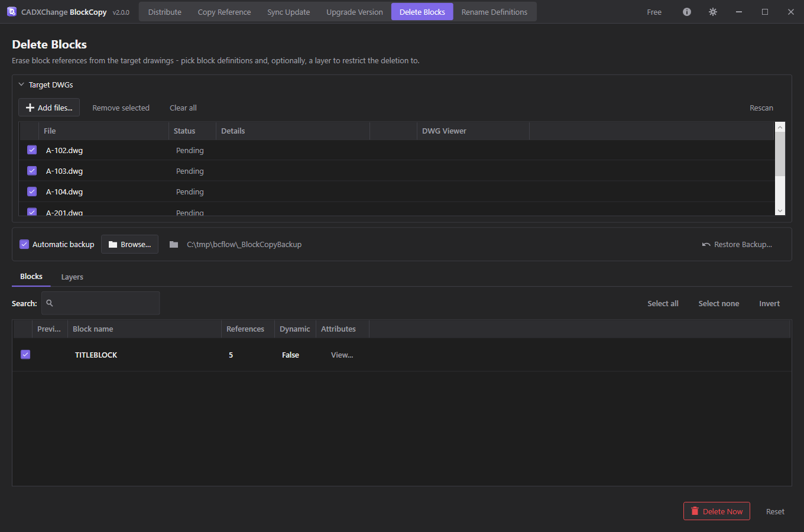Screen dimensions: 804x532
Task: Click the file list scroll-up arrow
Action: [780, 127]
